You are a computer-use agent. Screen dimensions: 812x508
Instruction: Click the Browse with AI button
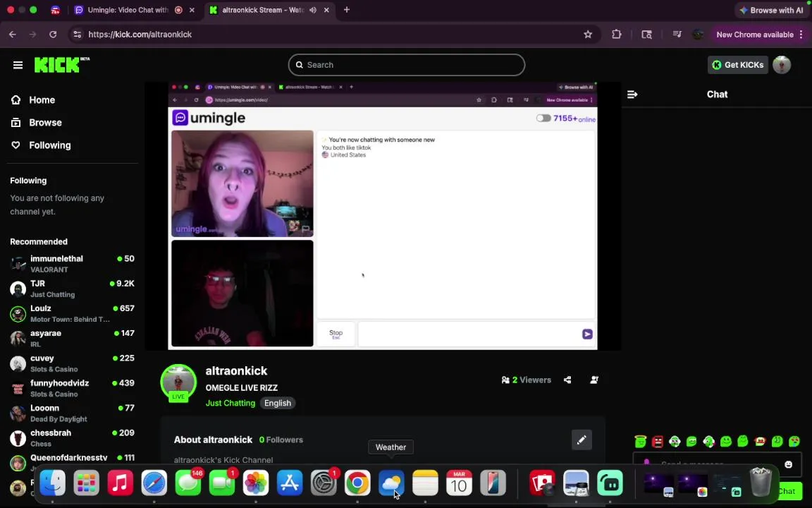pyautogui.click(x=771, y=10)
